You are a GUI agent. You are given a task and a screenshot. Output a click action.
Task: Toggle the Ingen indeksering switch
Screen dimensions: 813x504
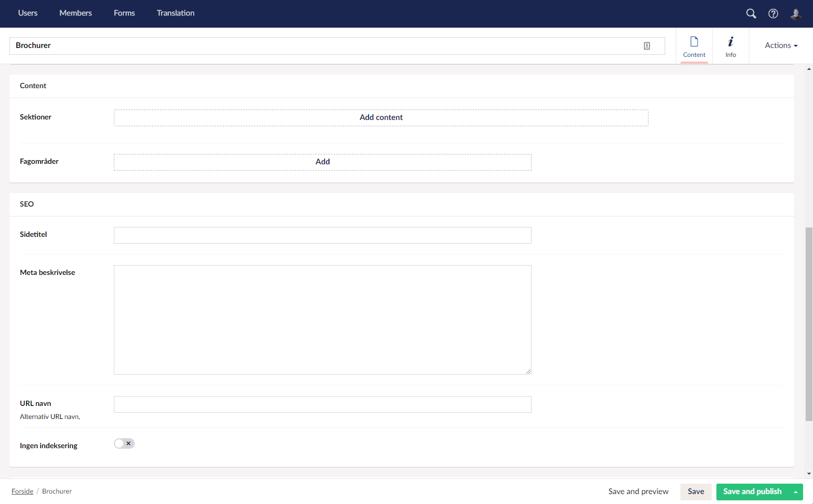(x=124, y=443)
